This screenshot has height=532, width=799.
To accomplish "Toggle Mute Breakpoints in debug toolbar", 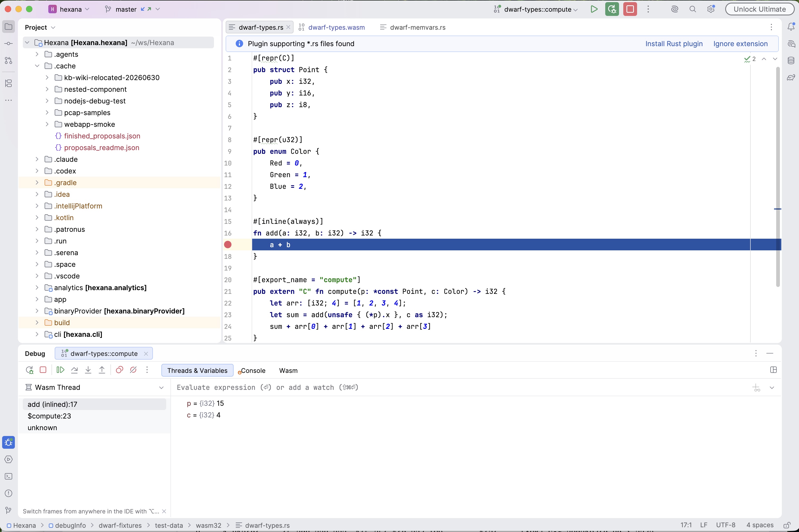I will coord(133,370).
